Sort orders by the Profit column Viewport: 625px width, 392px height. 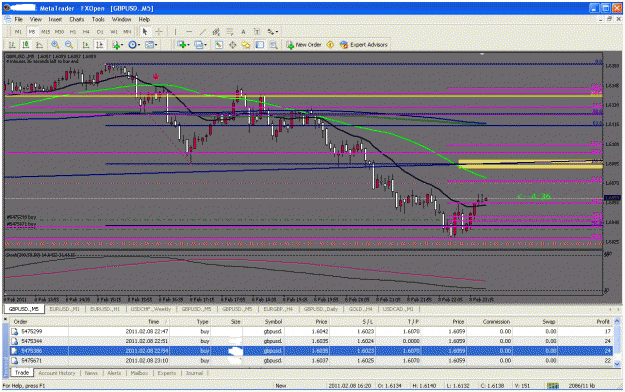point(603,321)
